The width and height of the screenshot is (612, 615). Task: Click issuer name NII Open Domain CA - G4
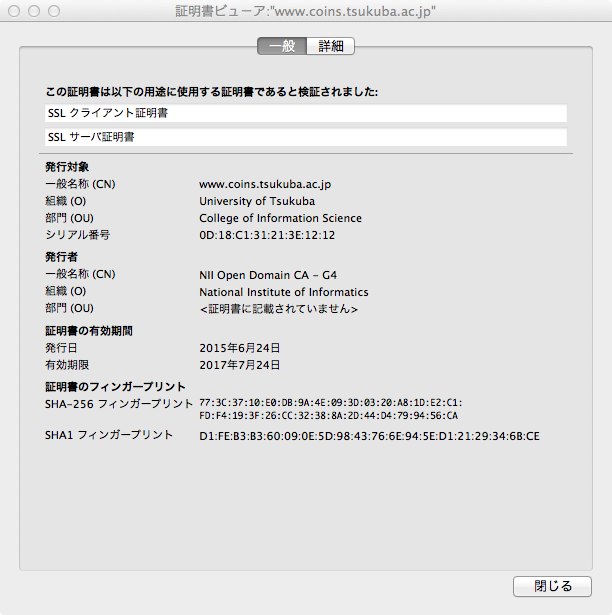(x=268, y=275)
